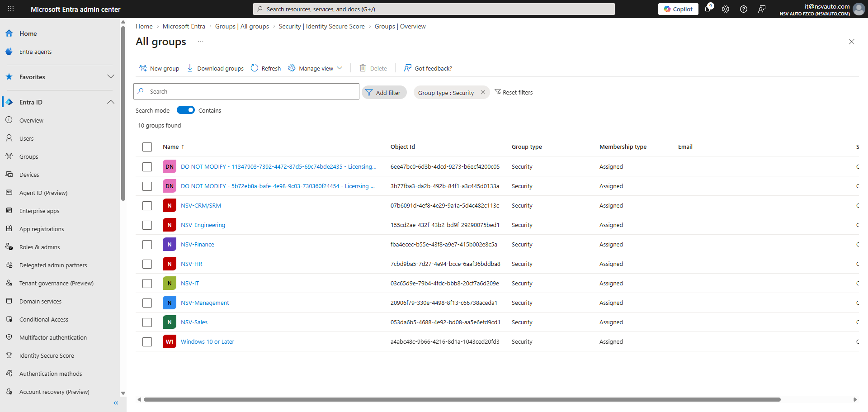Click the Add filter button

(384, 92)
